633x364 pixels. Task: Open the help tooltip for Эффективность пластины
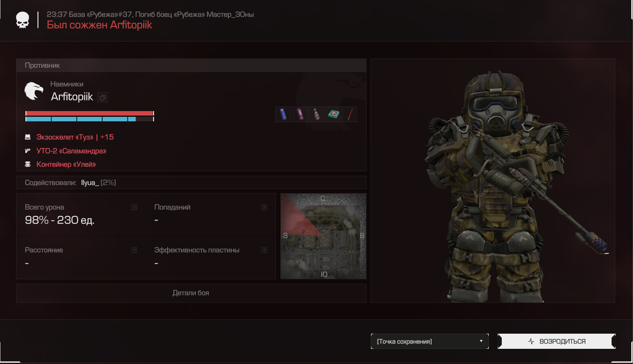coord(264,250)
